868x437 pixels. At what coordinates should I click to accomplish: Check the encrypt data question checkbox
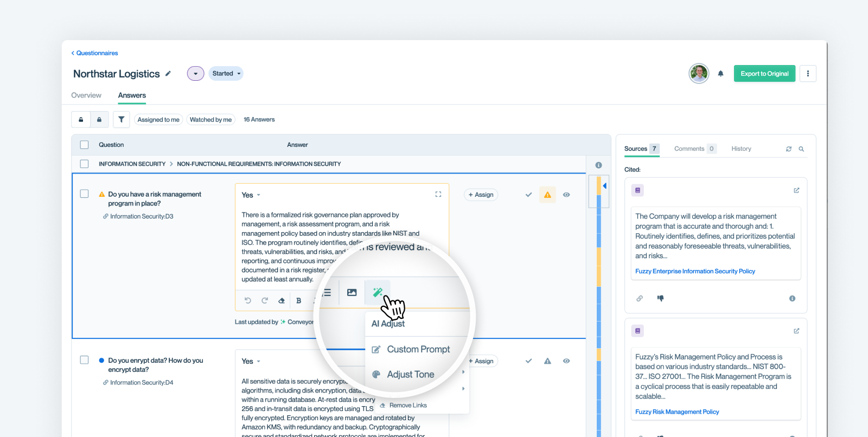click(84, 360)
